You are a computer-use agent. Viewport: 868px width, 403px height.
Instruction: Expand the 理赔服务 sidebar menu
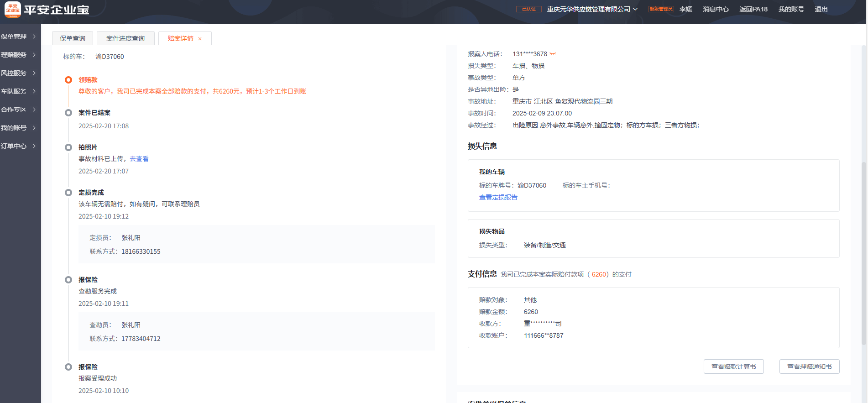(x=18, y=55)
